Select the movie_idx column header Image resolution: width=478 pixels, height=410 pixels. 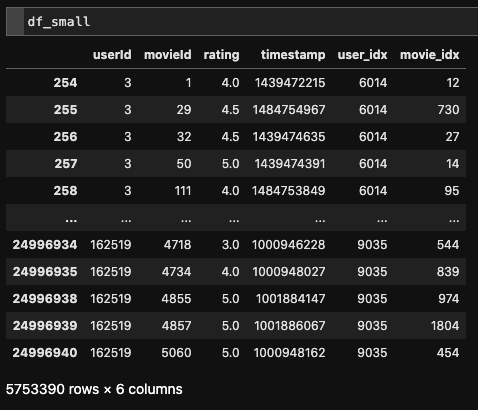[x=430, y=55]
